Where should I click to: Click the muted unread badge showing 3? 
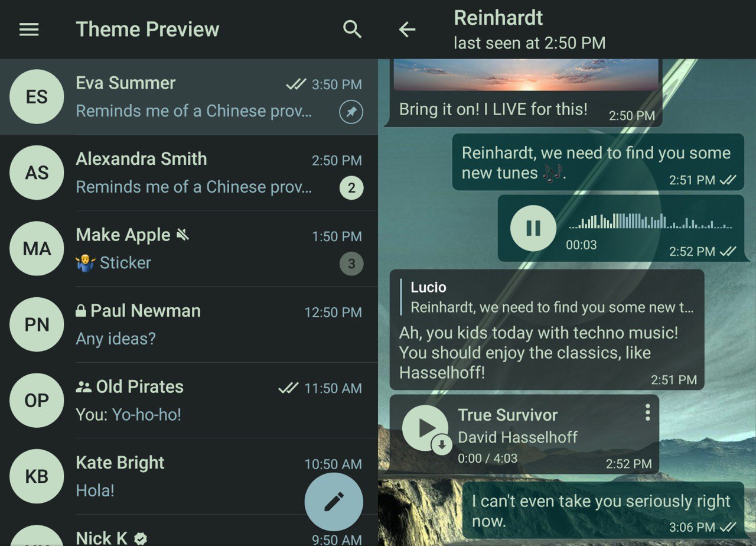(x=351, y=264)
